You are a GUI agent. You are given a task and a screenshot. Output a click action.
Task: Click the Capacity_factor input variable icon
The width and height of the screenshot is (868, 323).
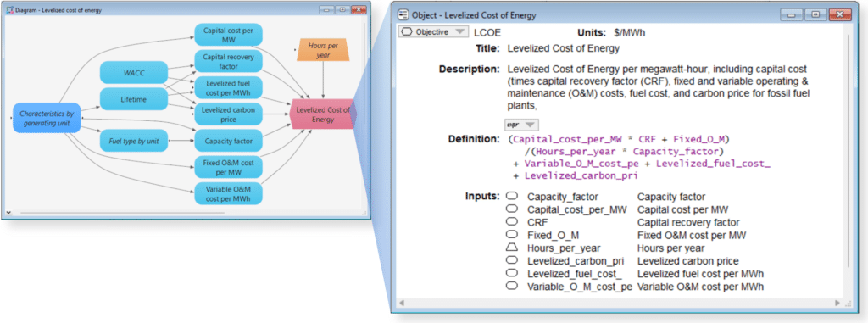pos(512,196)
